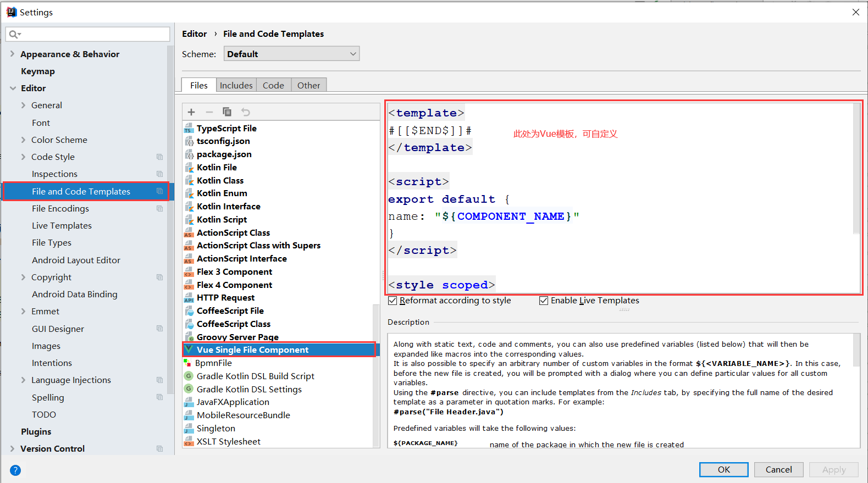868x483 pixels.
Task: Click the settings search input field
Action: [88, 34]
